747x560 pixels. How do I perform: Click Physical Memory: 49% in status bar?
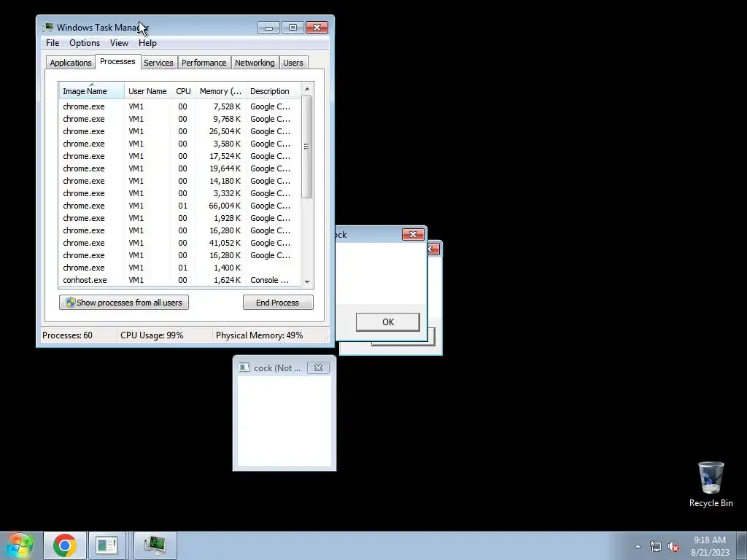coord(259,335)
